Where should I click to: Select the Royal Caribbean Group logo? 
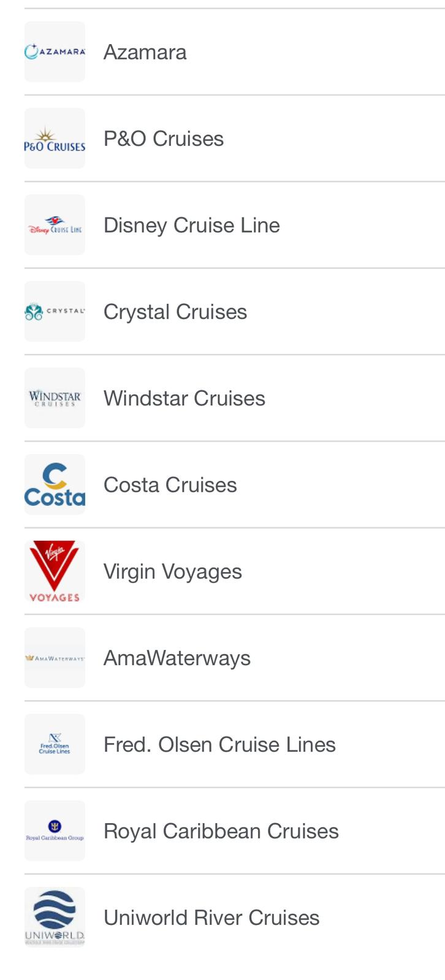[55, 831]
